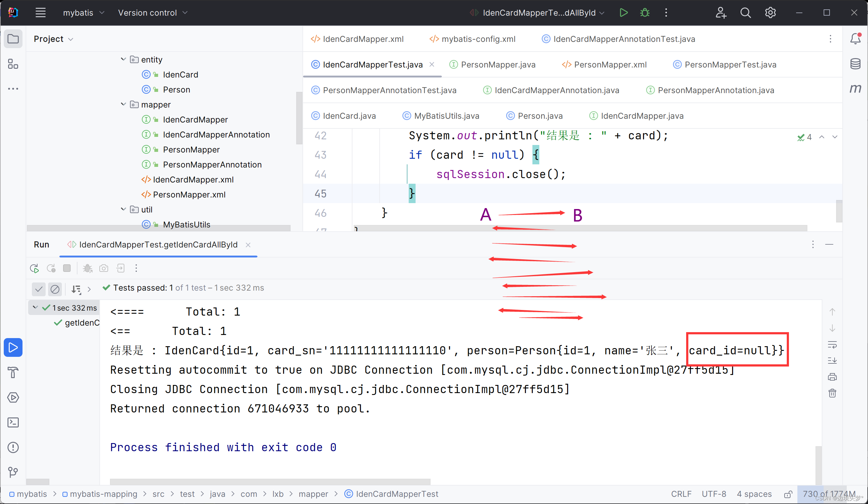868x504 pixels.
Task: Open test sort options dropdown
Action: (x=76, y=289)
